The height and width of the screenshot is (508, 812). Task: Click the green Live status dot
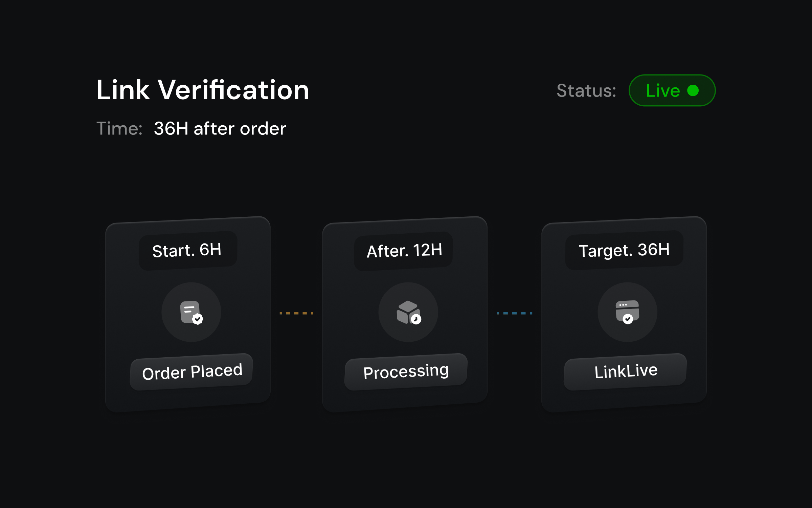click(x=693, y=90)
